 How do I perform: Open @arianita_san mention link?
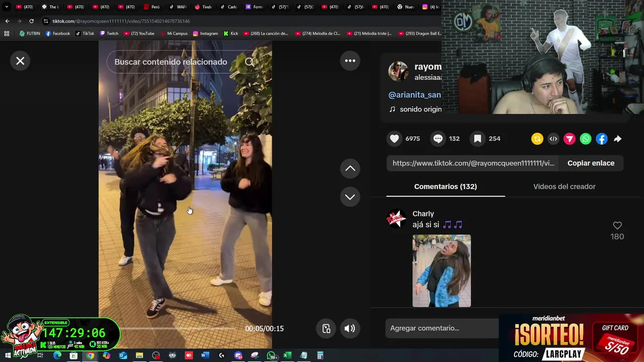point(415,95)
